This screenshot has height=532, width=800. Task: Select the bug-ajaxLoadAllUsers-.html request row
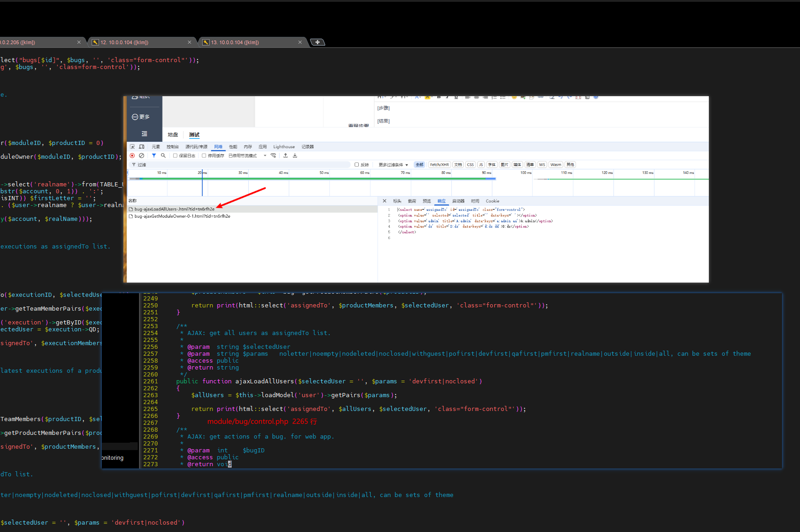click(252, 209)
